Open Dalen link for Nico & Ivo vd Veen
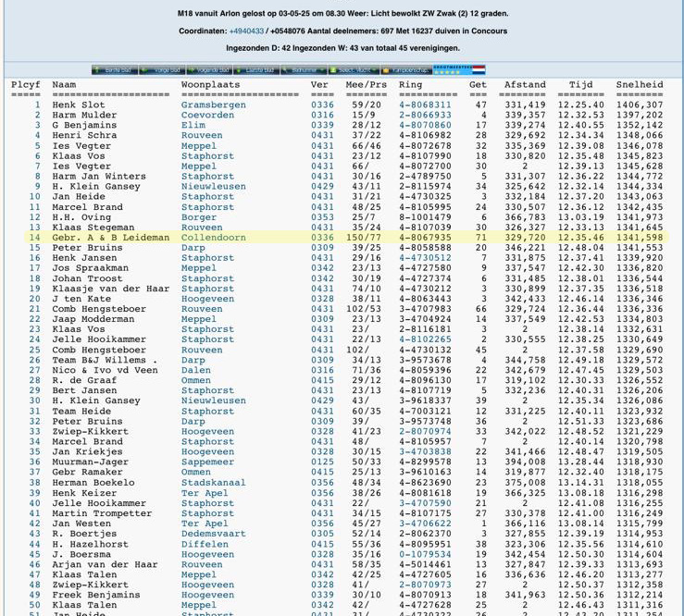 pyautogui.click(x=196, y=370)
